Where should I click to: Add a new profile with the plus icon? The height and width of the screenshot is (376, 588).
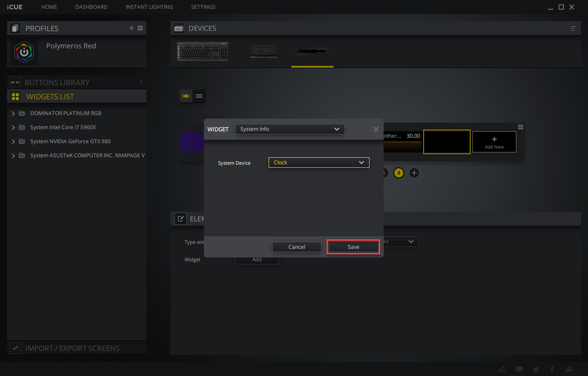[x=131, y=28]
